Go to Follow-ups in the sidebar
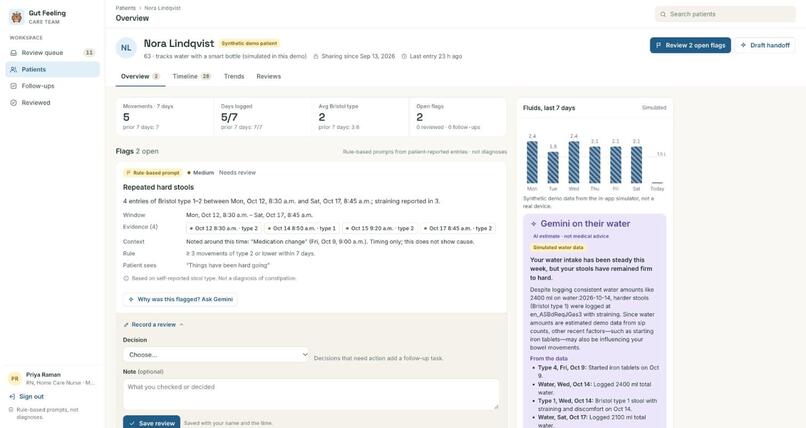Image resolution: width=806 pixels, height=428 pixels. point(52,86)
